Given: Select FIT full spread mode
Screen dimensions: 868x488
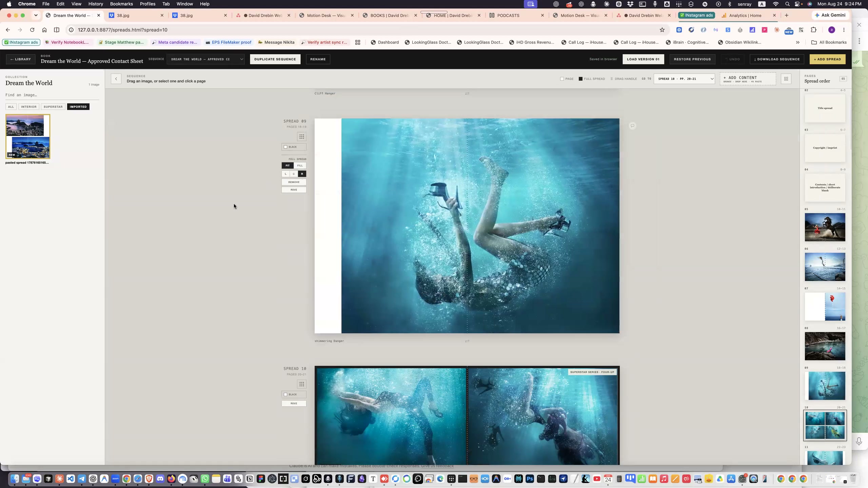Looking at the screenshot, I should (288, 165).
